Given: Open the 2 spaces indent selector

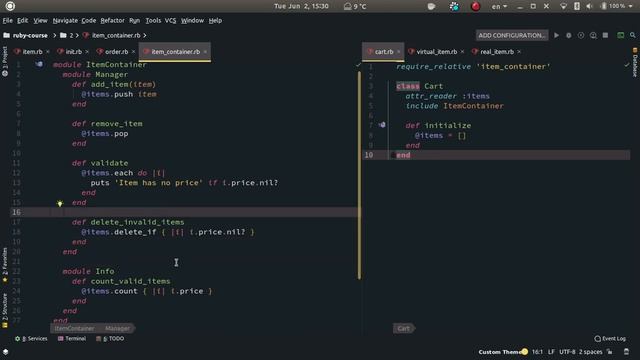Looking at the screenshot, I should 590,351.
